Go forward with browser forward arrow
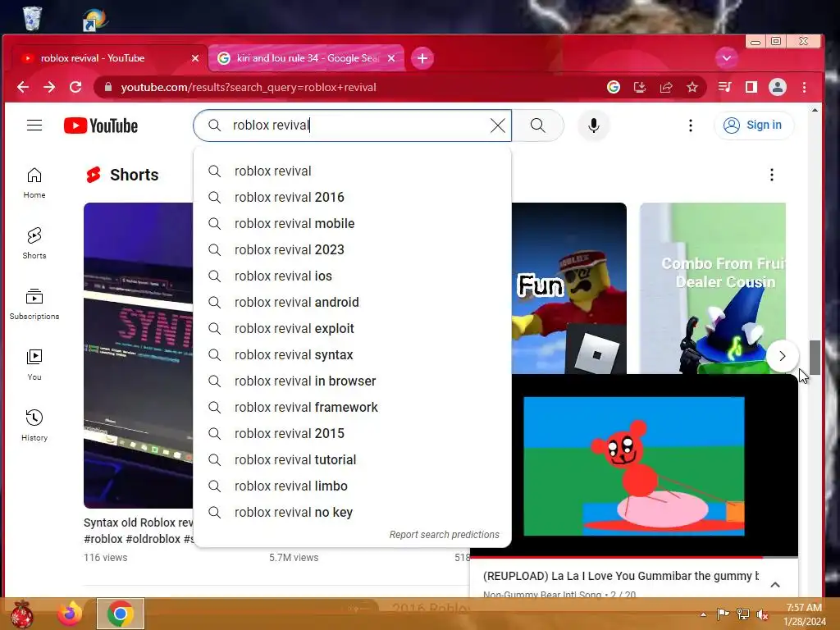This screenshot has width=840, height=630. click(x=49, y=87)
